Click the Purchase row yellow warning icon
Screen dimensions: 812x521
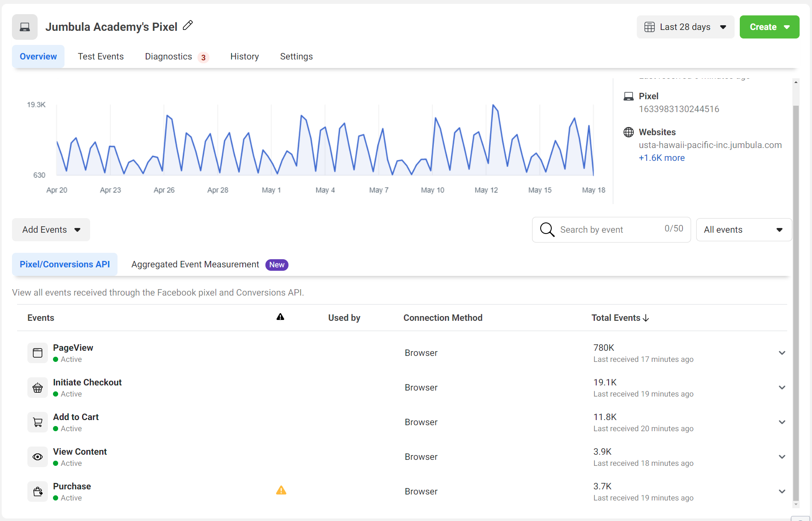281,490
